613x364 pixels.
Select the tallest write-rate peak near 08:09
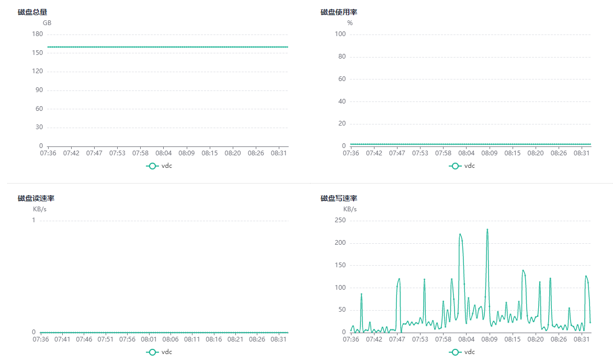click(487, 230)
